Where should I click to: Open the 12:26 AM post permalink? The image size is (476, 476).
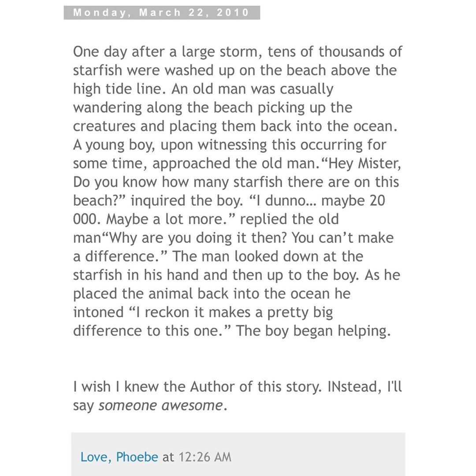pos(205,457)
